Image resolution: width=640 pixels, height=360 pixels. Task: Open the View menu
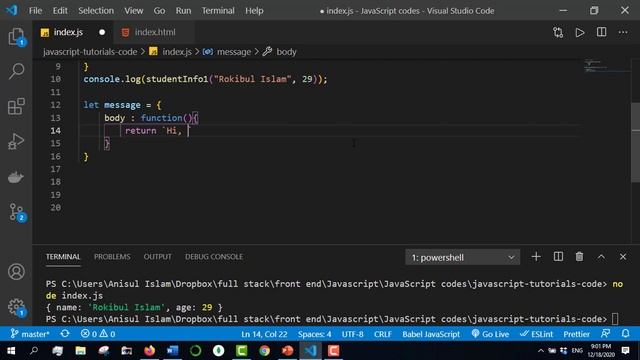click(133, 11)
